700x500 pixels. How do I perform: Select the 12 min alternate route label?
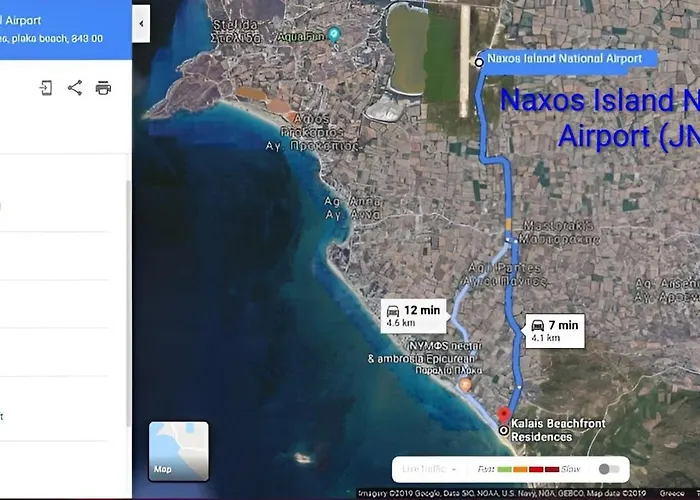(x=414, y=315)
